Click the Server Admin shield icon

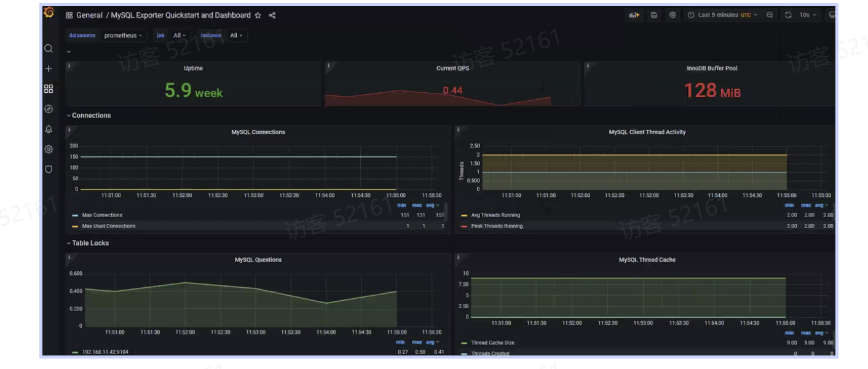49,169
